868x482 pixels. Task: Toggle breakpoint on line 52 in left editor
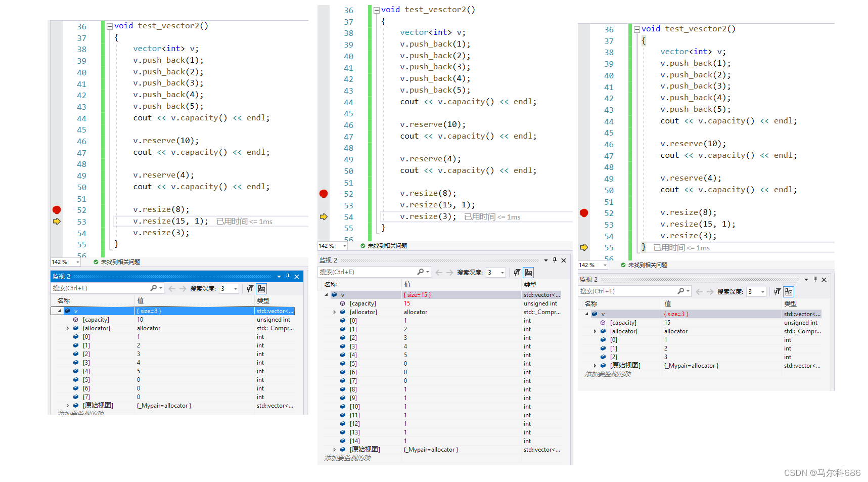(57, 210)
